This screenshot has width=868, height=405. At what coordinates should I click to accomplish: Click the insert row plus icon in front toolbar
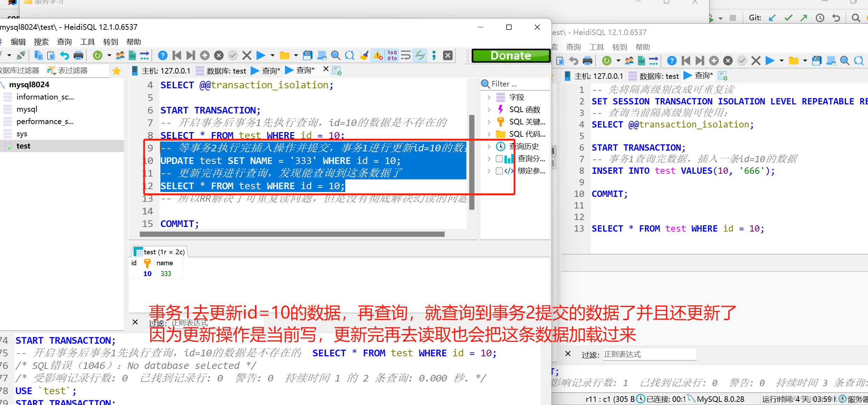point(205,55)
